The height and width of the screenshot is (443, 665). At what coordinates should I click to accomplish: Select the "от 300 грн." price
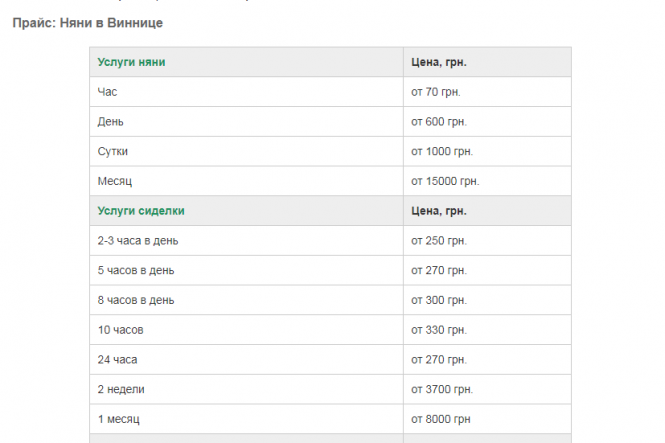[439, 300]
